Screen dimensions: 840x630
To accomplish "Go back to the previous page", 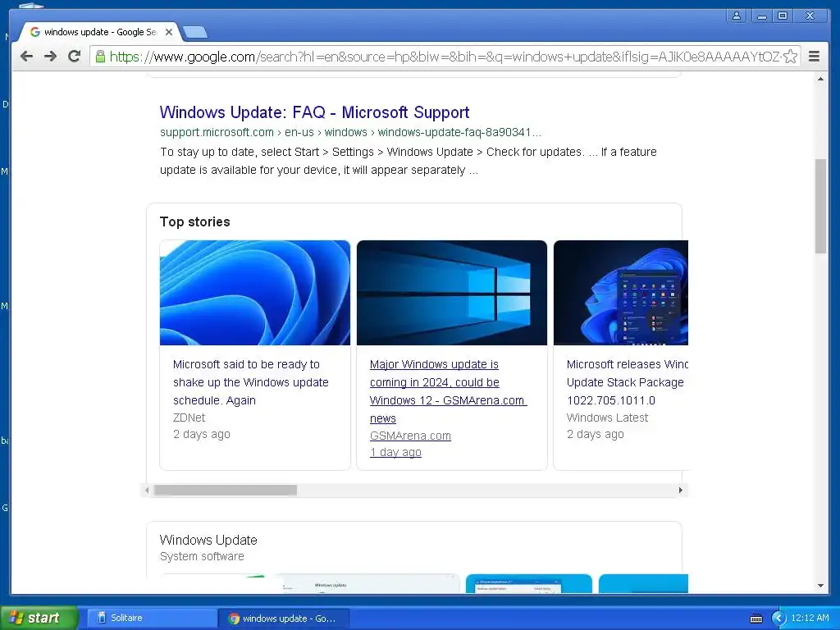I will coord(26,57).
